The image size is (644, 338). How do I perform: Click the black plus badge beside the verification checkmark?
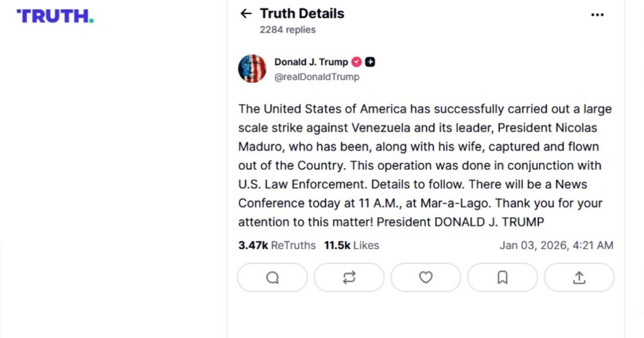coord(369,62)
